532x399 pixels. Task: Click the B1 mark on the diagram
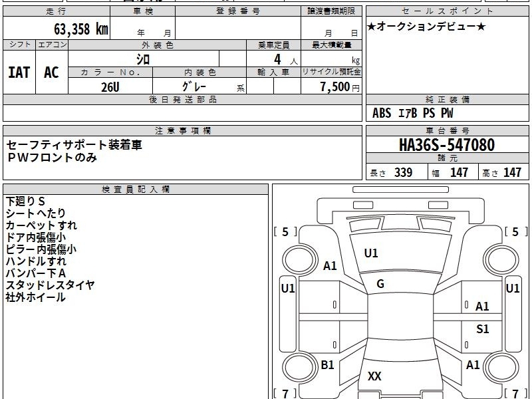tap(327, 365)
